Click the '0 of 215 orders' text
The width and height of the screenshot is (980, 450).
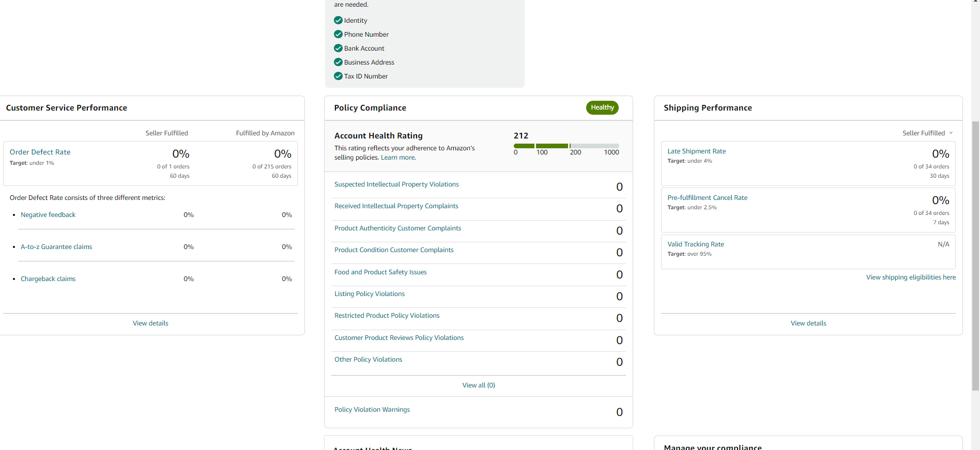point(272,166)
